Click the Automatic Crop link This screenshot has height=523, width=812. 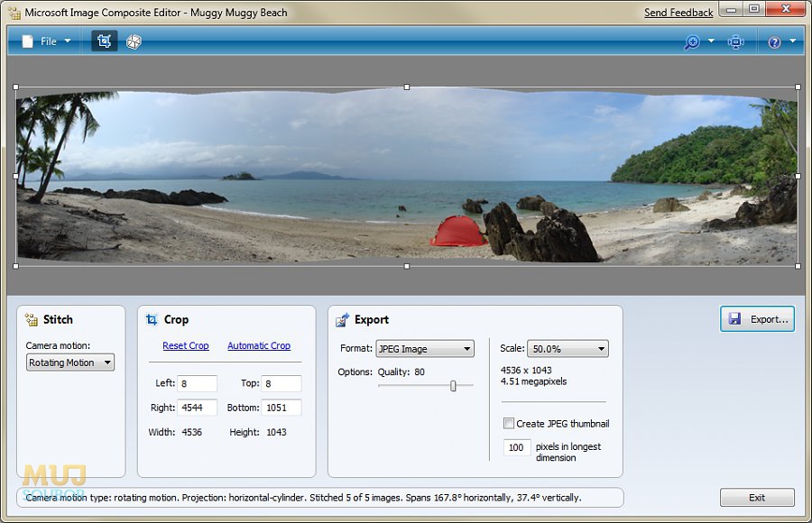(x=259, y=345)
